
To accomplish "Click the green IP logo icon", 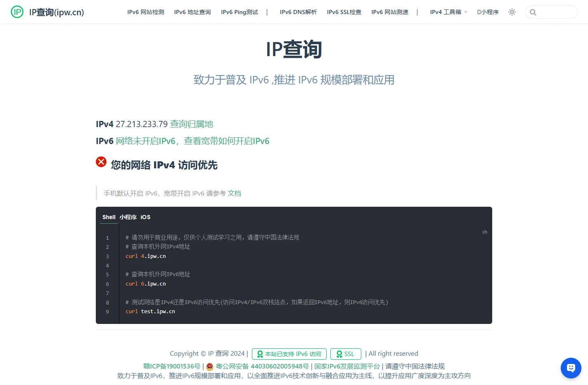I will pos(17,12).
